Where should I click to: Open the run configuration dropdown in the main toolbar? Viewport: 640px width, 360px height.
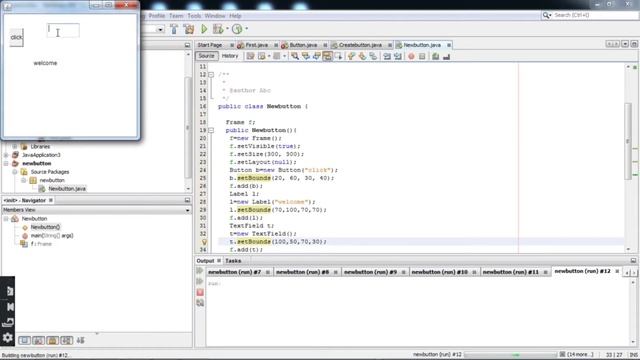click(x=160, y=29)
